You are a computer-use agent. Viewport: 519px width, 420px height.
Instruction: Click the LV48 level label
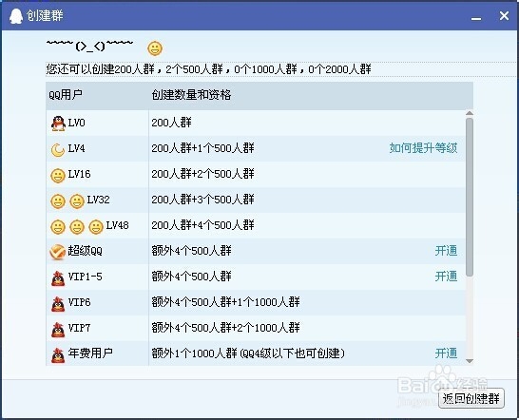tap(117, 225)
